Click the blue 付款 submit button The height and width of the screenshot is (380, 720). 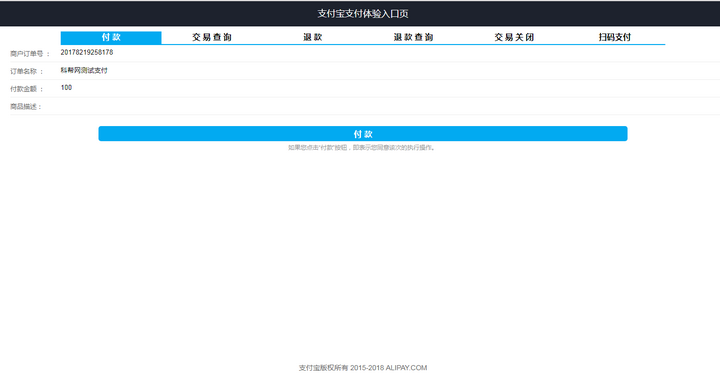pyautogui.click(x=363, y=134)
